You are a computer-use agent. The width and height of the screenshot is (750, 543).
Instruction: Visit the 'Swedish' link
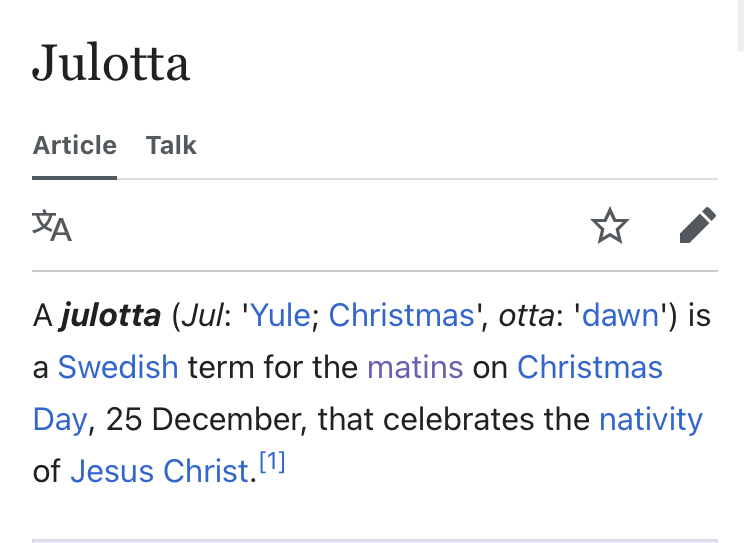click(118, 367)
